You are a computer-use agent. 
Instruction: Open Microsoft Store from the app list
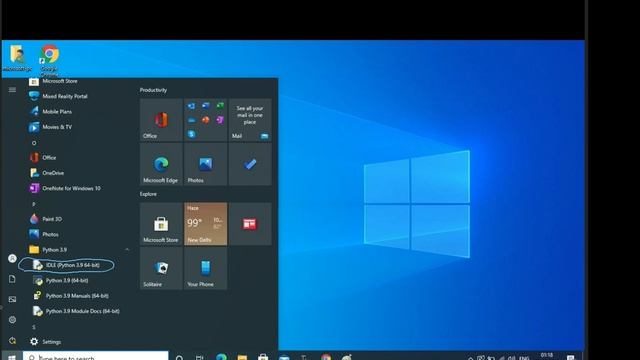[53, 82]
